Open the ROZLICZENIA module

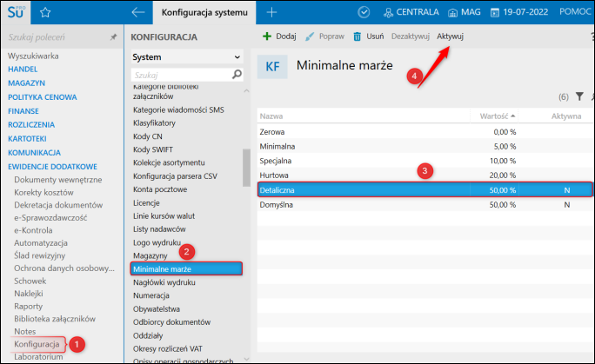point(31,124)
